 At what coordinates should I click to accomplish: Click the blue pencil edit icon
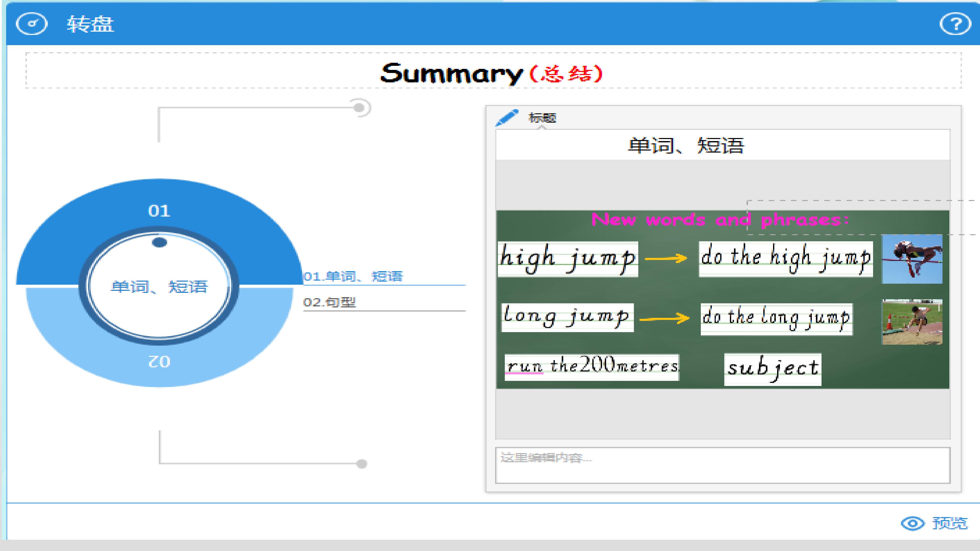[506, 118]
